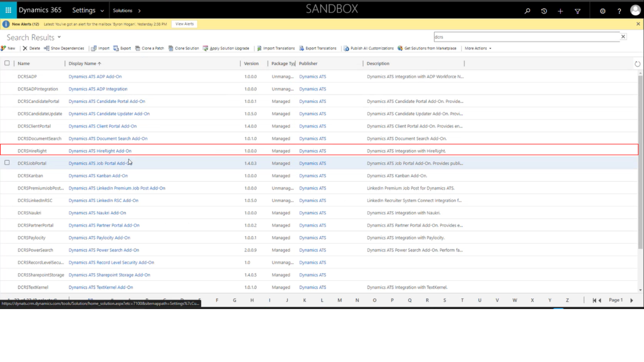Open the settings gear icon
Viewport: 644px width, 362px height.
[x=602, y=11]
